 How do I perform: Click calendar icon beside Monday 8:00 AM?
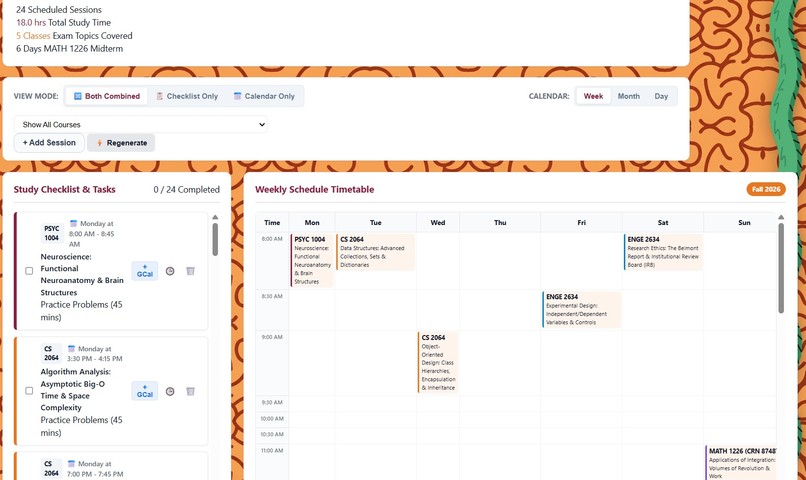click(74, 224)
